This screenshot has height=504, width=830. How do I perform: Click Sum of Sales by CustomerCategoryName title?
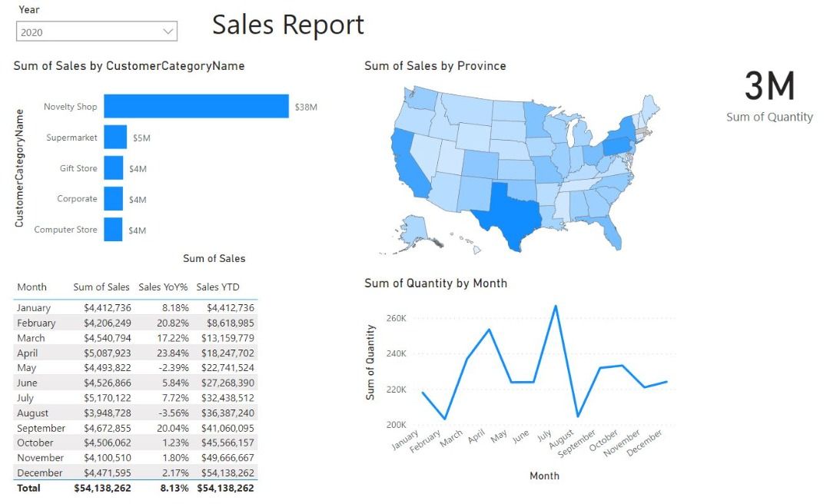129,65
